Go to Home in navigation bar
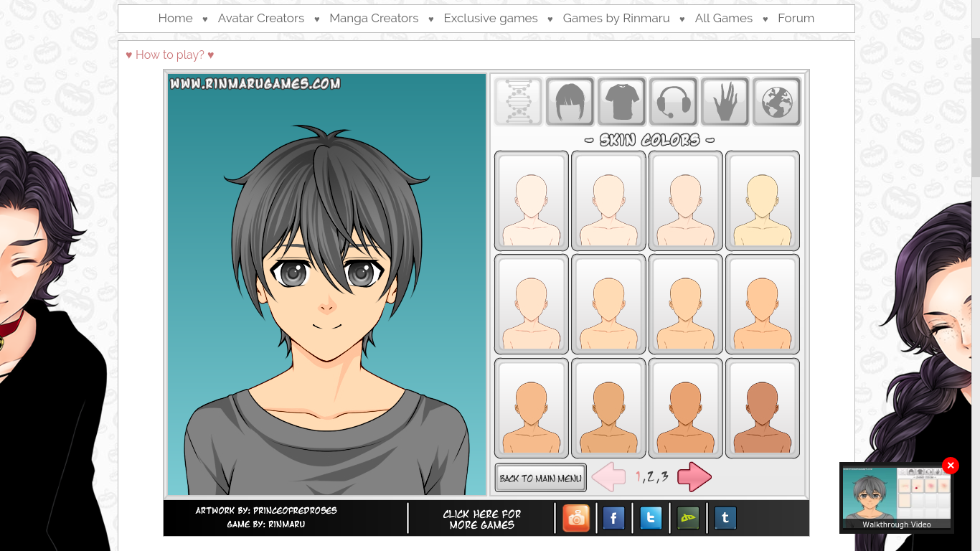Screen dimensions: 980x551 (x=176, y=18)
